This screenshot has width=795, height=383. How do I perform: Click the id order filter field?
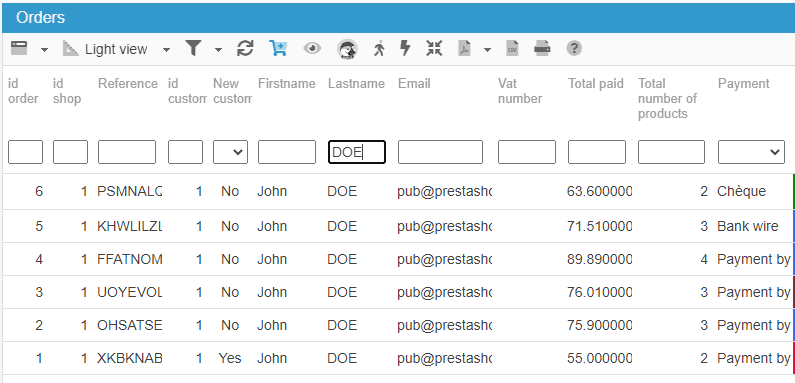coord(25,152)
